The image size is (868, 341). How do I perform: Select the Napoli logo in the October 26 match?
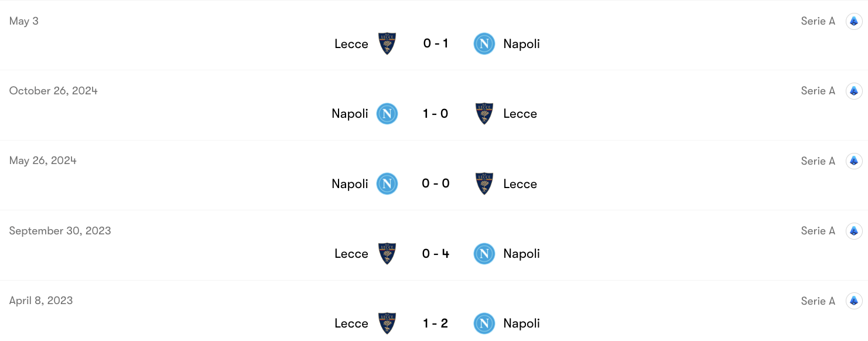[387, 114]
